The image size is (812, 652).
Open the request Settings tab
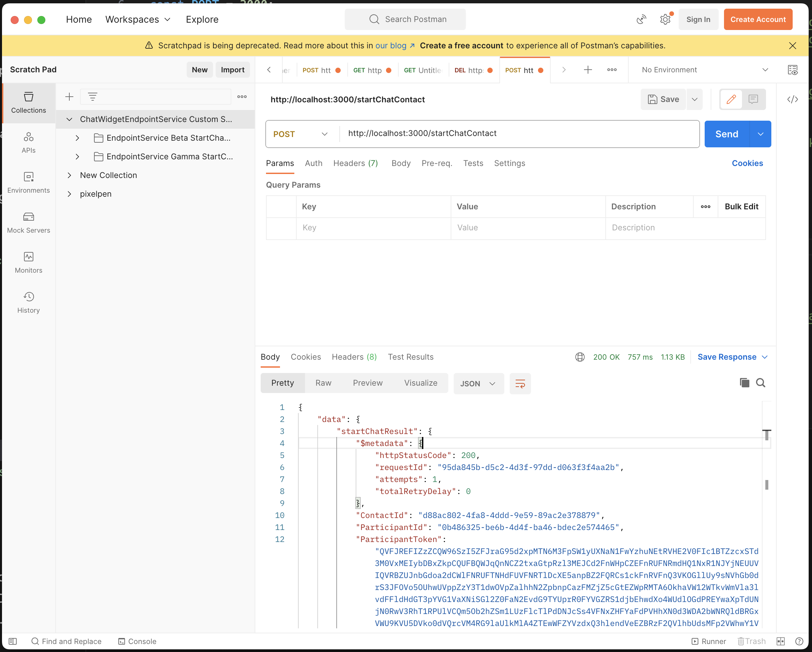pos(509,163)
